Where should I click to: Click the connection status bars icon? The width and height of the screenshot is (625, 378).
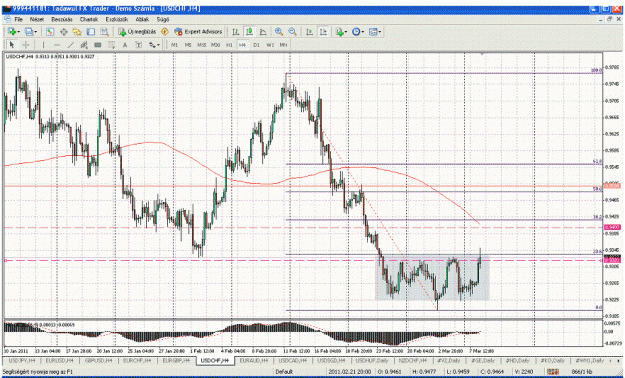point(553,371)
